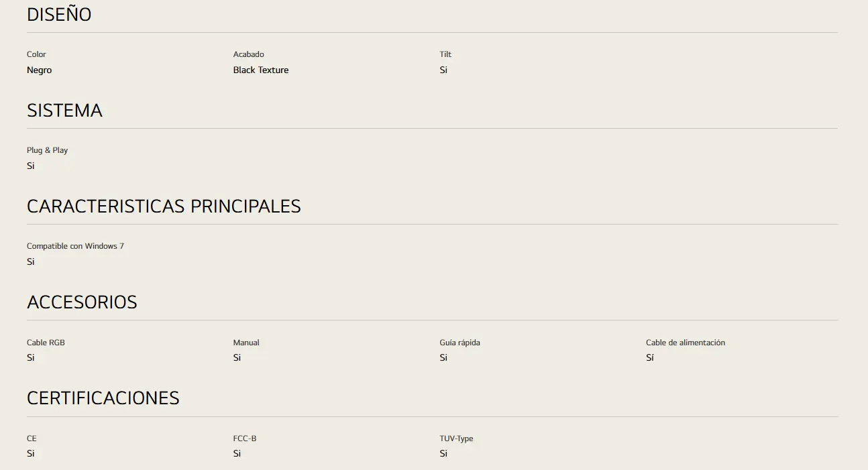Click the Plug & Play label
This screenshot has width=868, height=470.
click(x=47, y=150)
